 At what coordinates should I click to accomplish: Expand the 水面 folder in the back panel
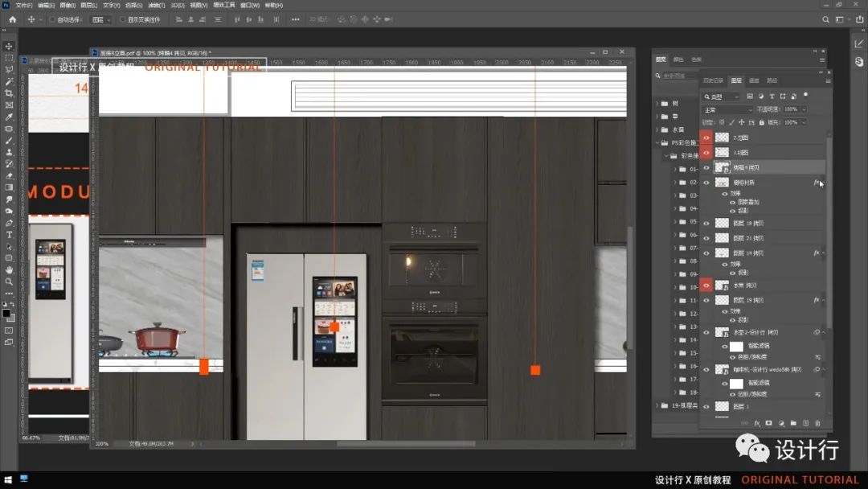(657, 129)
